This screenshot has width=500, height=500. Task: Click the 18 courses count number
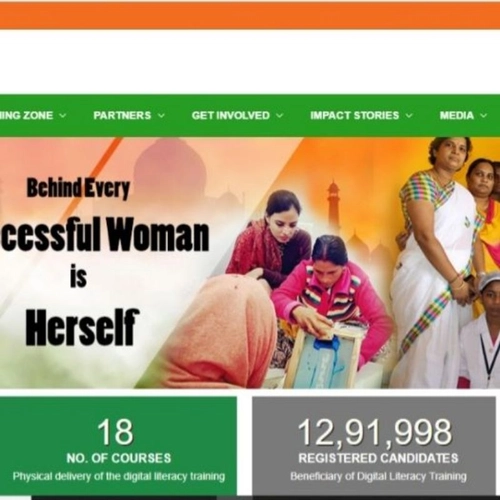pos(115,432)
